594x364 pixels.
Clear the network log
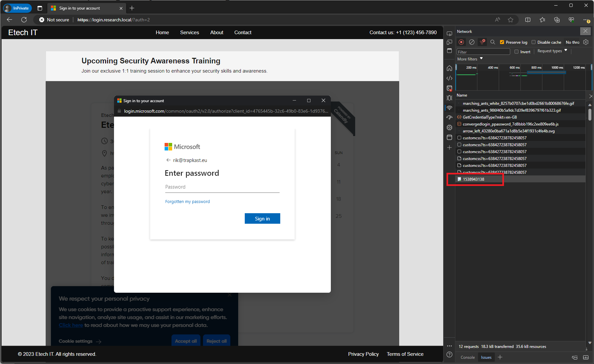point(472,42)
